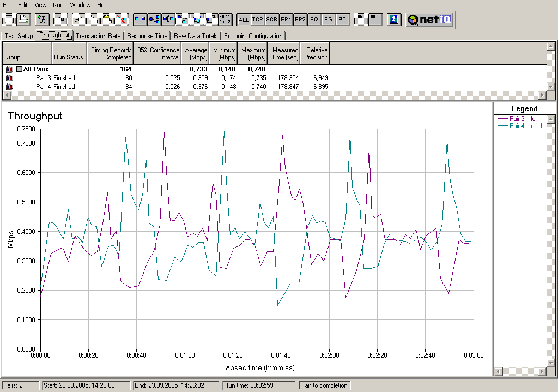Switch to the Response Time tab

coord(147,36)
